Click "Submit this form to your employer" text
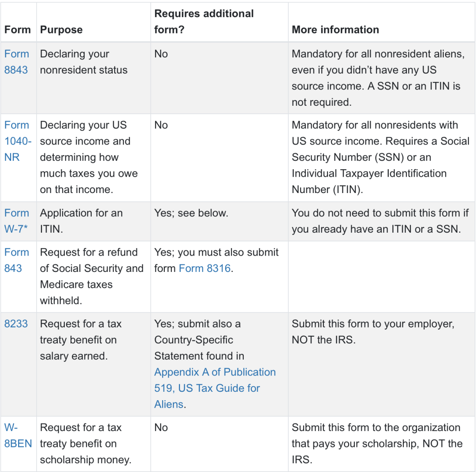Image resolution: width=476 pixels, height=472 pixels. click(x=373, y=323)
